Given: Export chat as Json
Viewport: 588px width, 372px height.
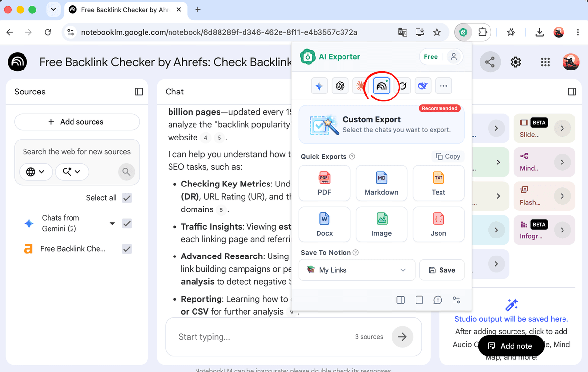Looking at the screenshot, I should click(x=438, y=224).
